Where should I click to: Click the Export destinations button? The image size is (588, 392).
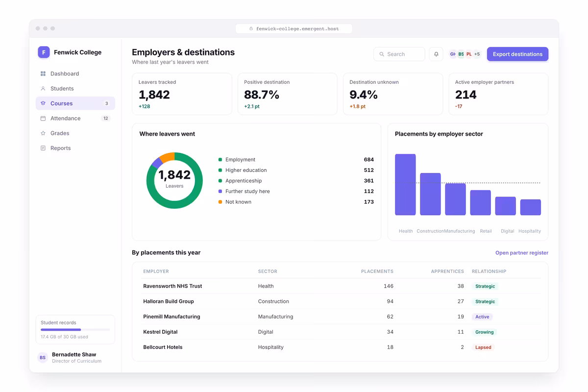pyautogui.click(x=517, y=54)
